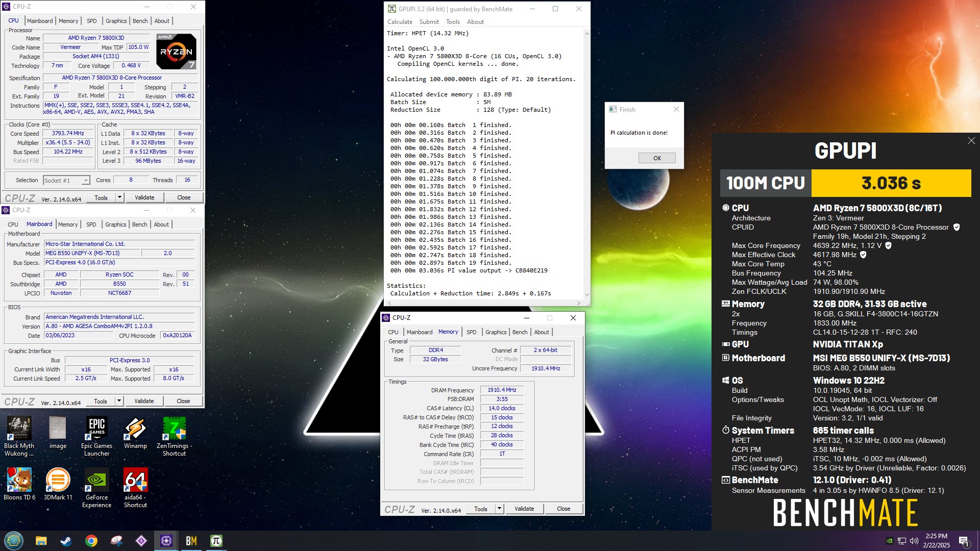Click the GPUPI scroll down arrow

point(587,294)
